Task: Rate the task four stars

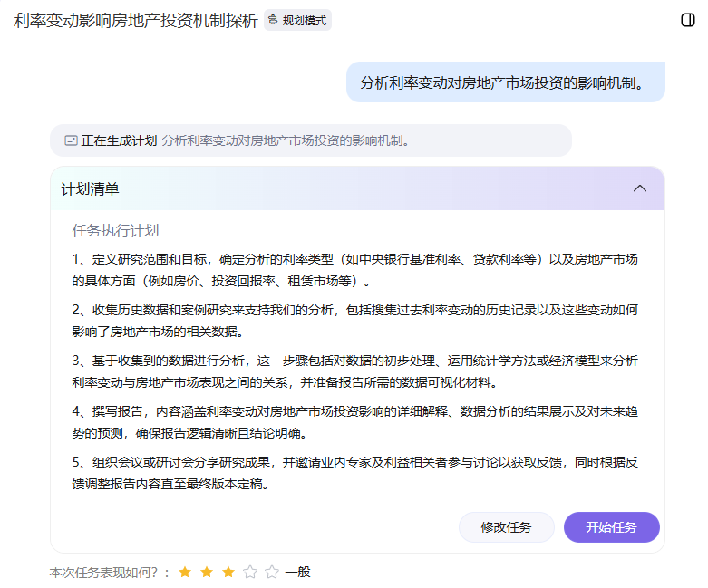Action: click(x=250, y=573)
